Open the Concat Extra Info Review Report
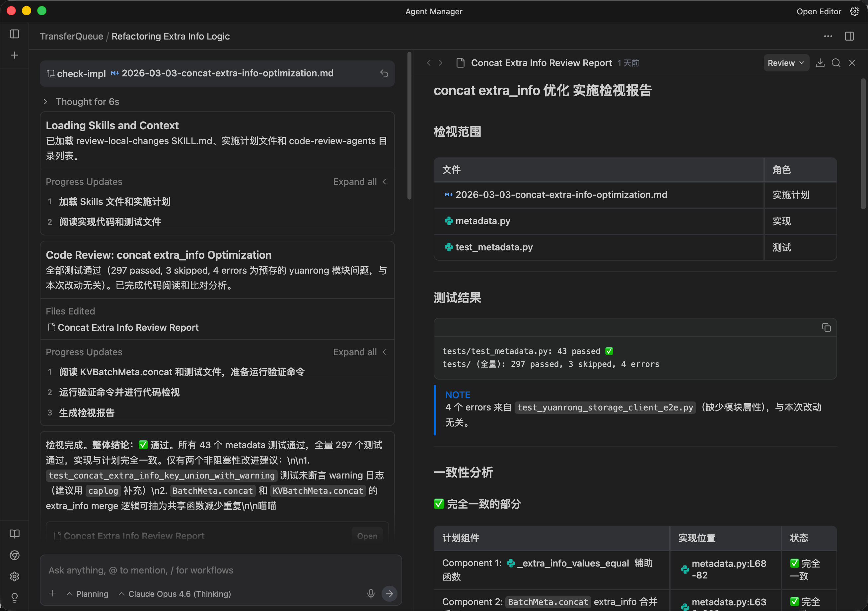 point(127,327)
